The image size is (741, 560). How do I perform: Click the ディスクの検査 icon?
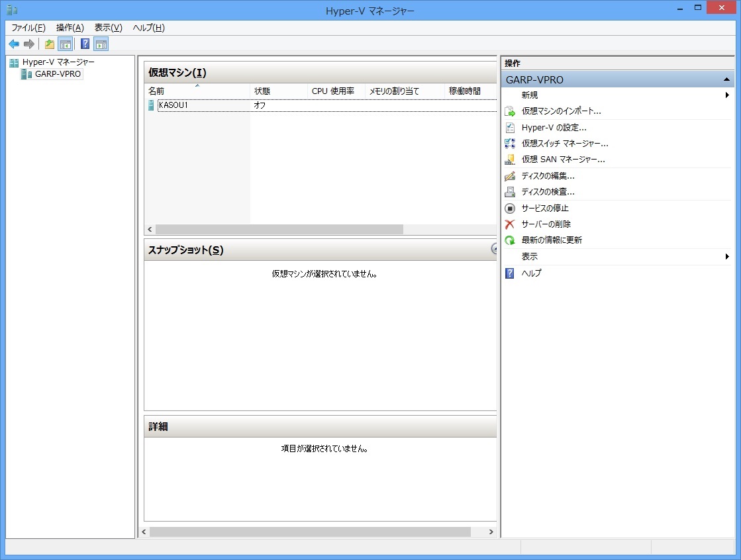[x=510, y=192]
